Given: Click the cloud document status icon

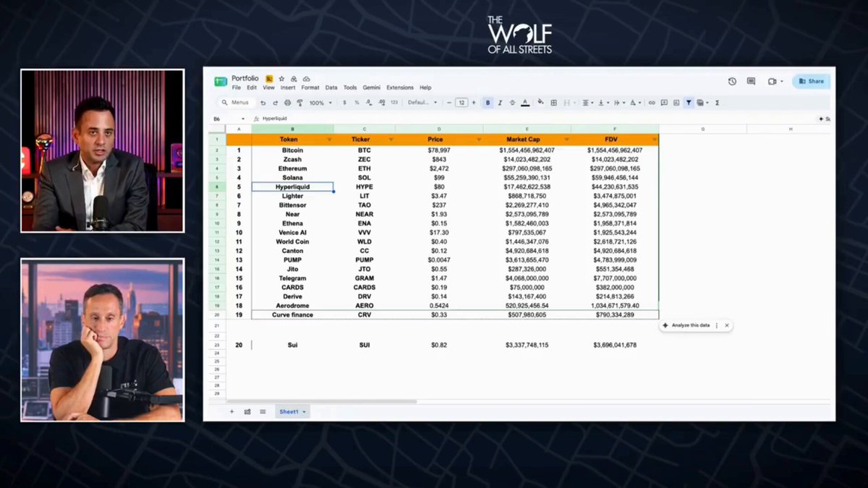Looking at the screenshot, I should coord(306,78).
